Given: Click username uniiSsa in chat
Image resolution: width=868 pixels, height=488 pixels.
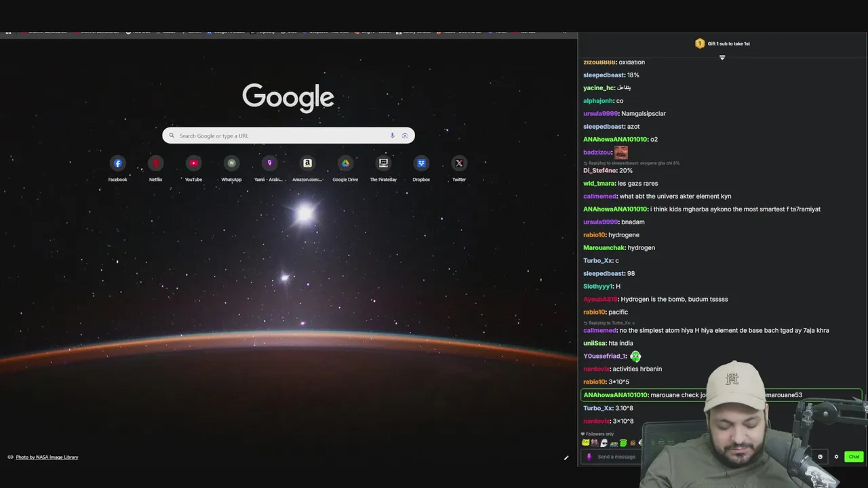Looking at the screenshot, I should tap(594, 344).
